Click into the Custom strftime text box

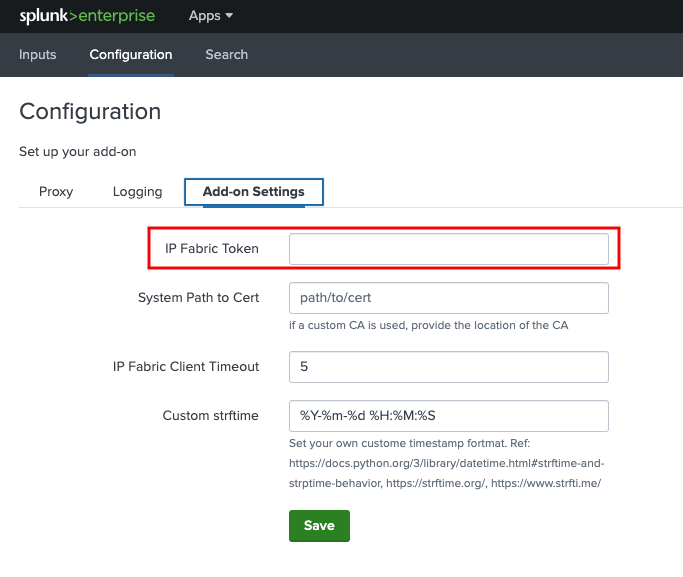click(x=448, y=415)
